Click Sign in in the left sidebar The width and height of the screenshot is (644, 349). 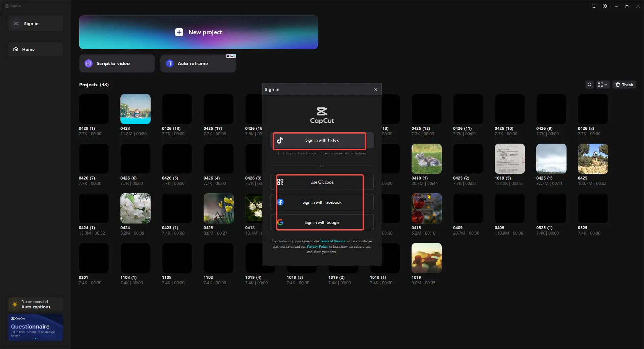click(x=36, y=23)
